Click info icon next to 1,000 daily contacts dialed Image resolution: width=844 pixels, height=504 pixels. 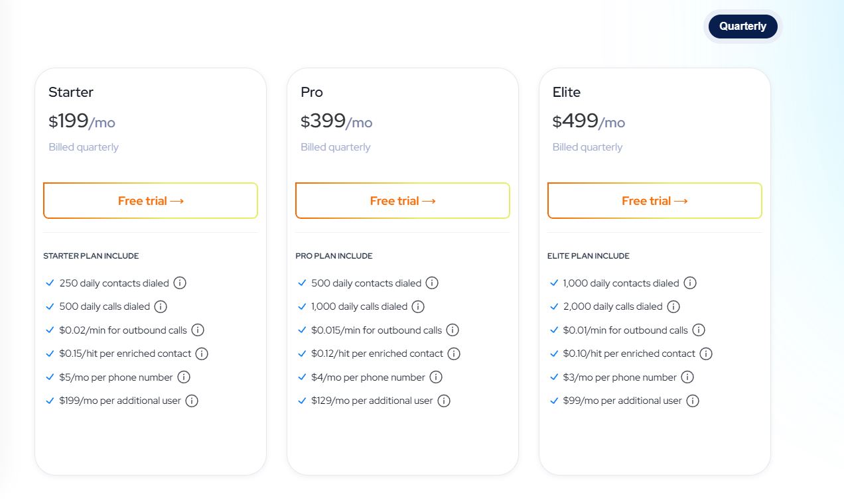point(690,283)
